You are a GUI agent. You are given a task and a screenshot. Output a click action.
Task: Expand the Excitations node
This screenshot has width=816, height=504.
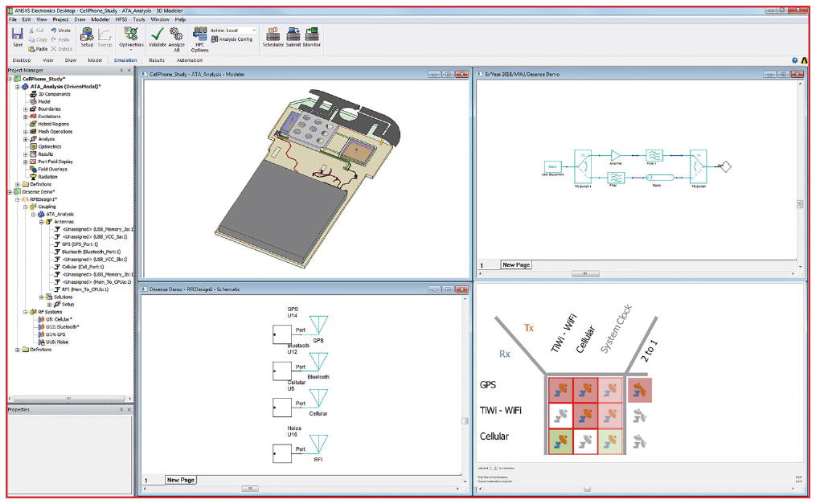point(26,117)
